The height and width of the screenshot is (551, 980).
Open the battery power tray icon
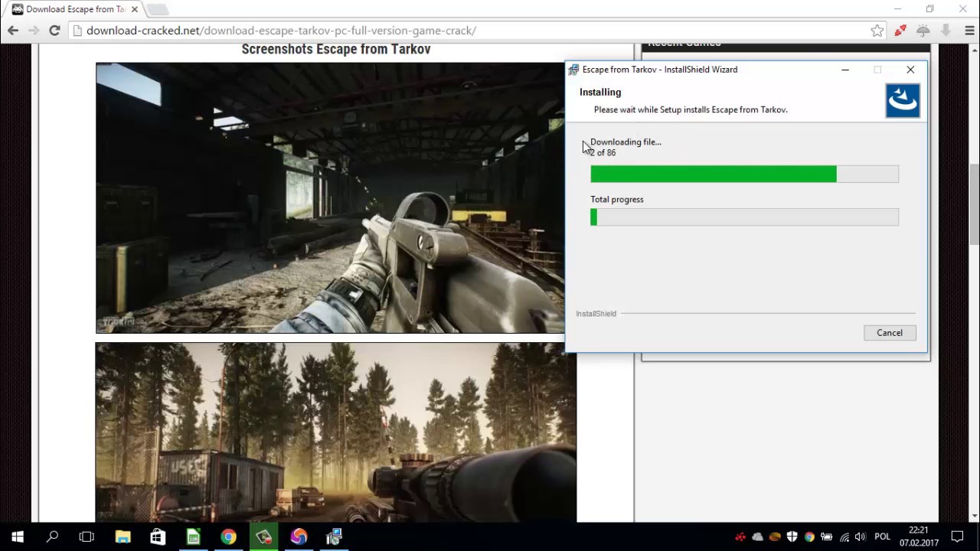(x=827, y=537)
